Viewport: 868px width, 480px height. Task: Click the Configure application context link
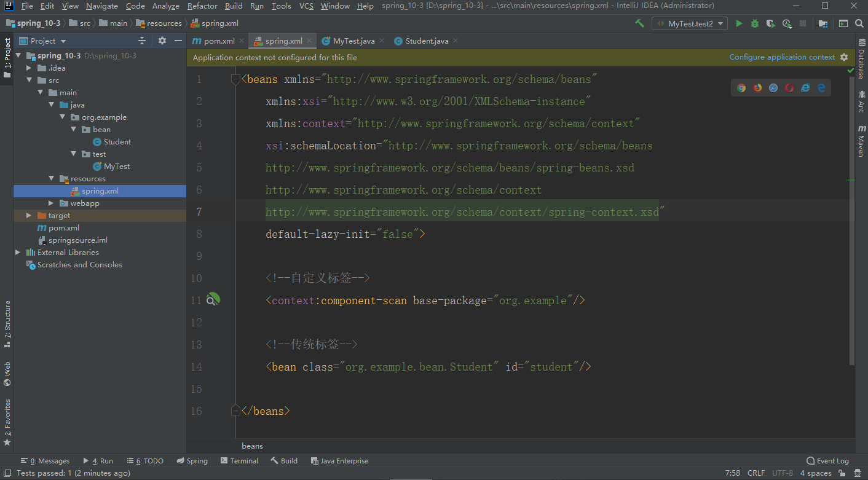[x=782, y=57]
